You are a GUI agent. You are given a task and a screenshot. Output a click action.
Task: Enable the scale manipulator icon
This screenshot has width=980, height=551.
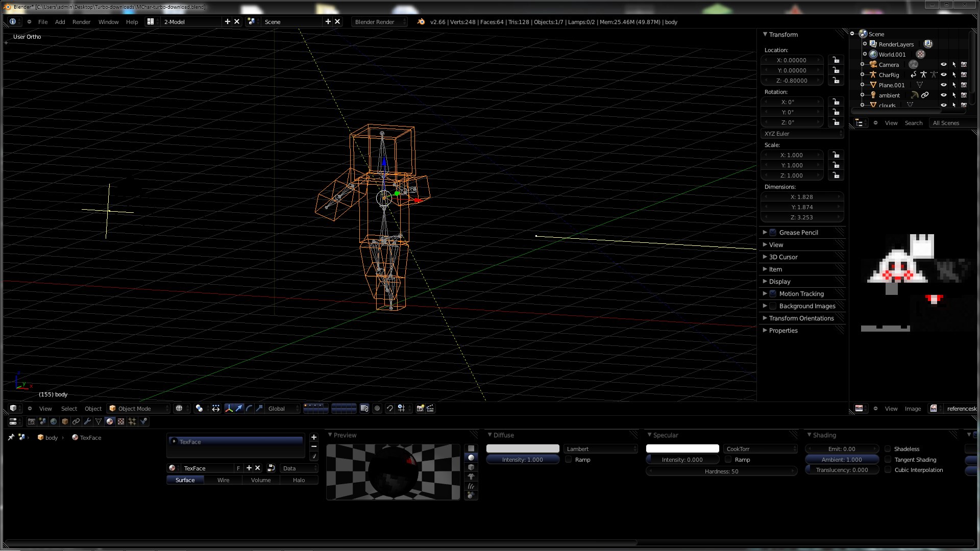[x=259, y=408]
